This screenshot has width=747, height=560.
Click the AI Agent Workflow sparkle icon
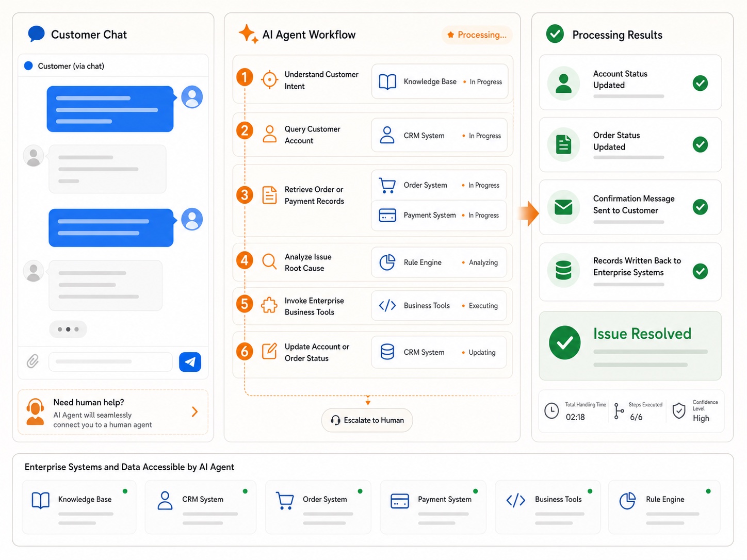(248, 34)
